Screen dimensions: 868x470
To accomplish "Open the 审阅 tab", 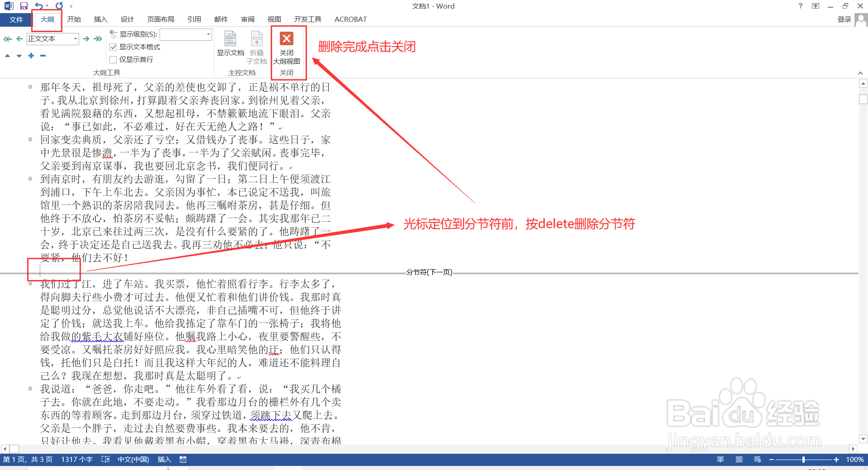I will tap(248, 19).
